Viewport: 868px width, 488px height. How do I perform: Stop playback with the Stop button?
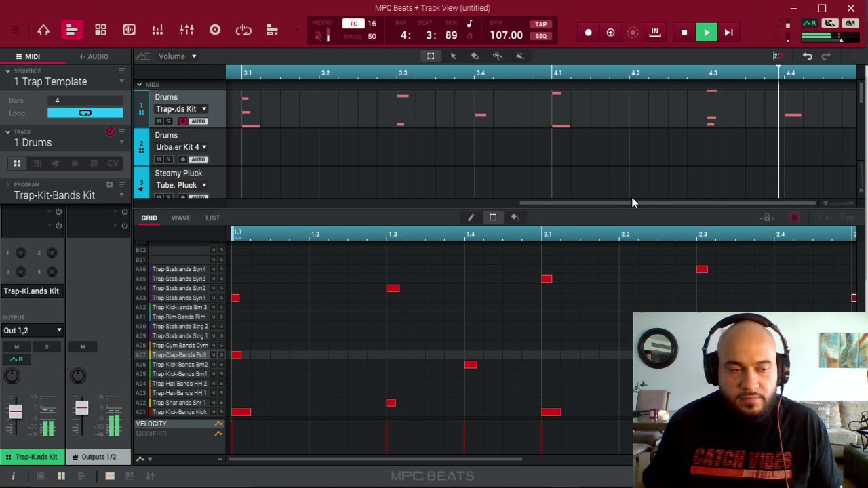tap(684, 33)
